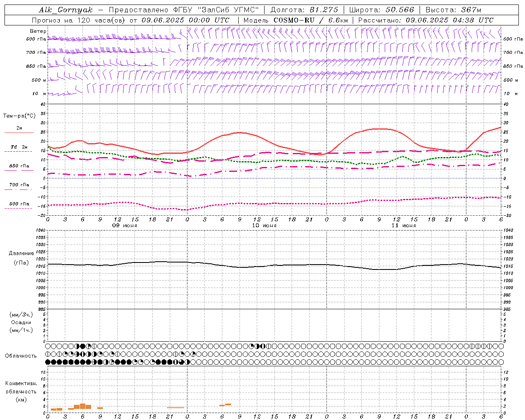Click the Осадки label
This screenshot has width=525, height=420.
(x=21, y=322)
